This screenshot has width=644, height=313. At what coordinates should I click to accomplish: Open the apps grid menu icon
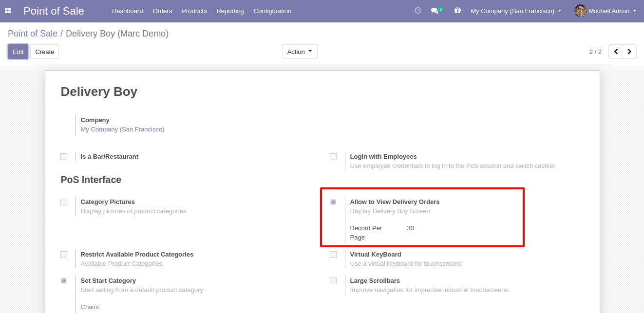coord(8,11)
